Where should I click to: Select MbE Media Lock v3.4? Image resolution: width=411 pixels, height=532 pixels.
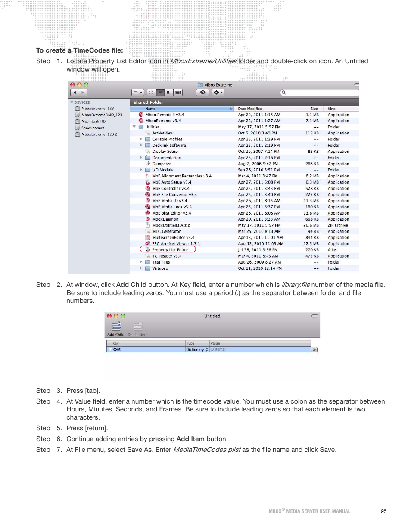click(171, 207)
